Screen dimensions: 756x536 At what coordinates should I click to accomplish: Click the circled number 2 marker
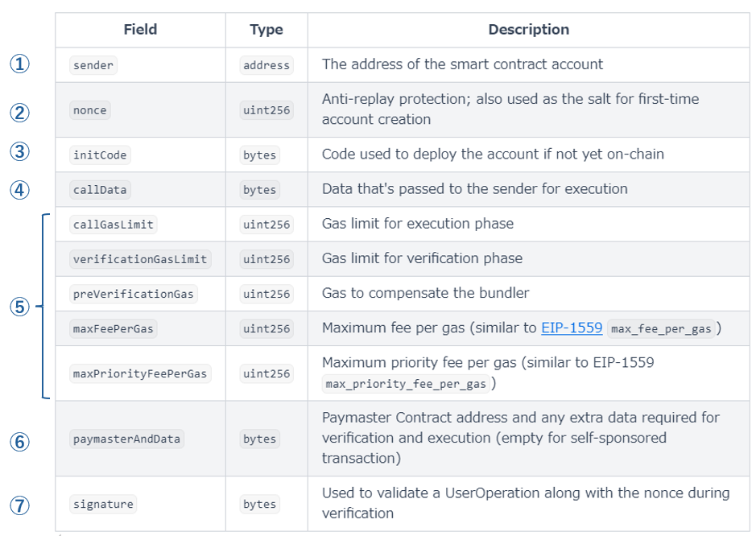pos(20,110)
